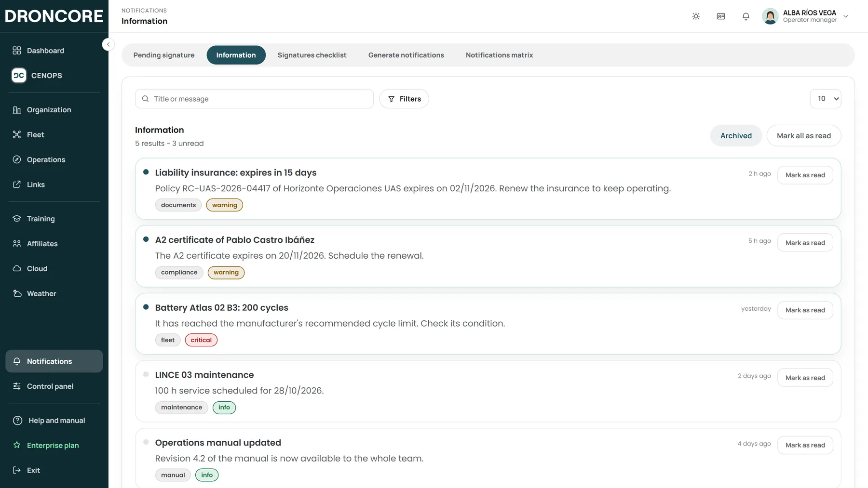
Task: Click the Control panel sliders icon
Action: [17, 386]
